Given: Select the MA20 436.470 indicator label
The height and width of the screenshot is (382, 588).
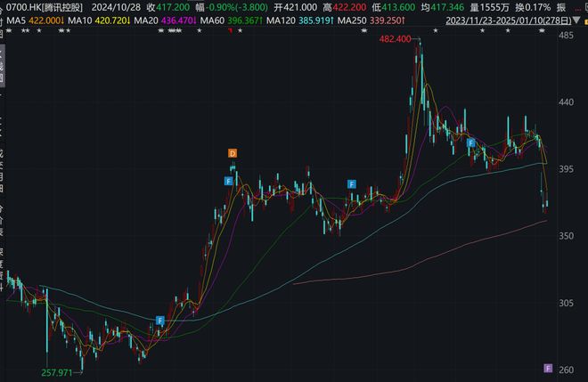Looking at the screenshot, I should [x=165, y=20].
